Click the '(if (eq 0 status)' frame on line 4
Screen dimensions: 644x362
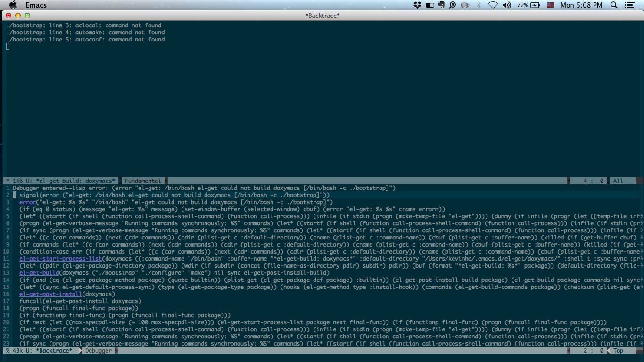click(x=232, y=209)
